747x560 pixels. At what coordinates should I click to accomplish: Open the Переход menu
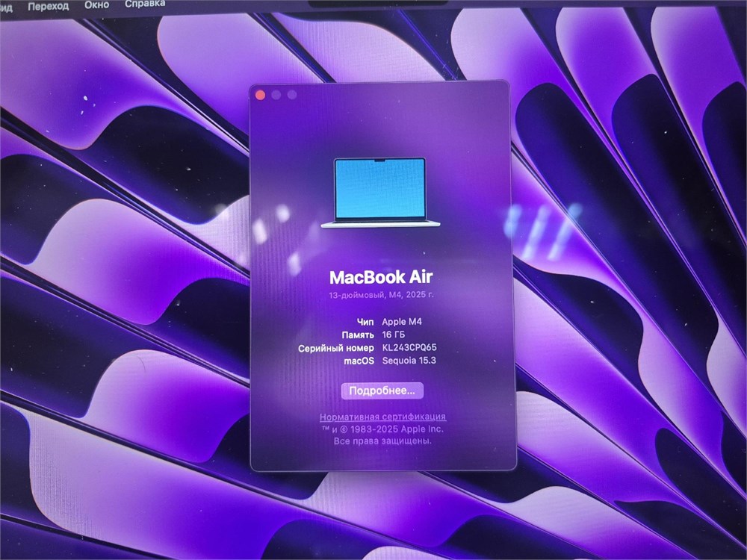point(48,6)
